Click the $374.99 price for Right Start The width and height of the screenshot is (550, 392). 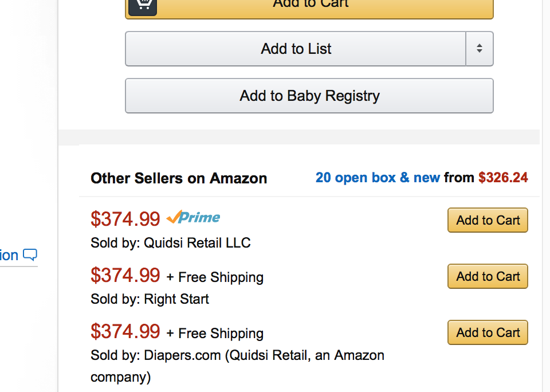[125, 275]
